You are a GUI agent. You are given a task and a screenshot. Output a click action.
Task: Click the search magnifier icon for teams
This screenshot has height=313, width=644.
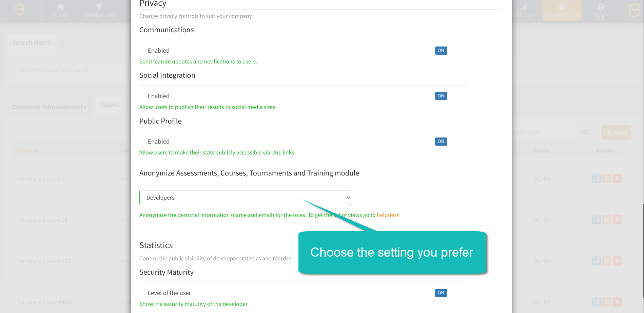point(584,132)
